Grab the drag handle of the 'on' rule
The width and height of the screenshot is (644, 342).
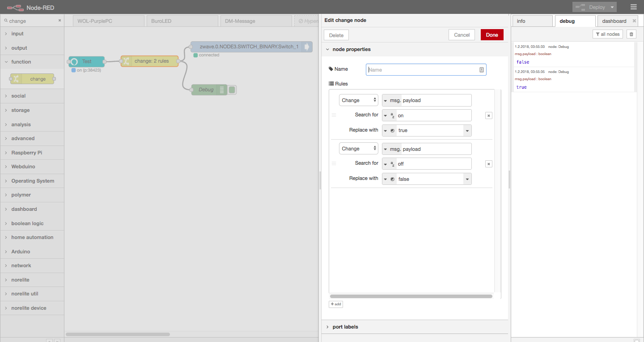tap(334, 115)
